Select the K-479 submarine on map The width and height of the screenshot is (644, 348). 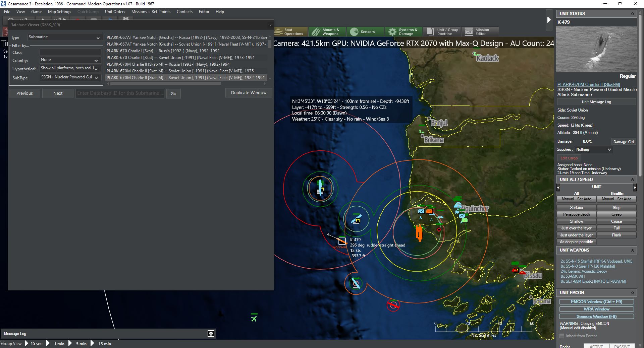click(342, 240)
